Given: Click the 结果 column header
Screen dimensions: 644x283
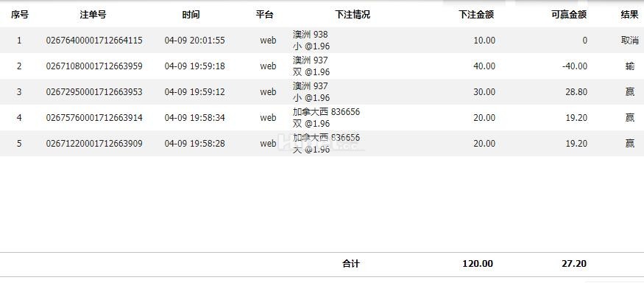Looking at the screenshot, I should (629, 15).
